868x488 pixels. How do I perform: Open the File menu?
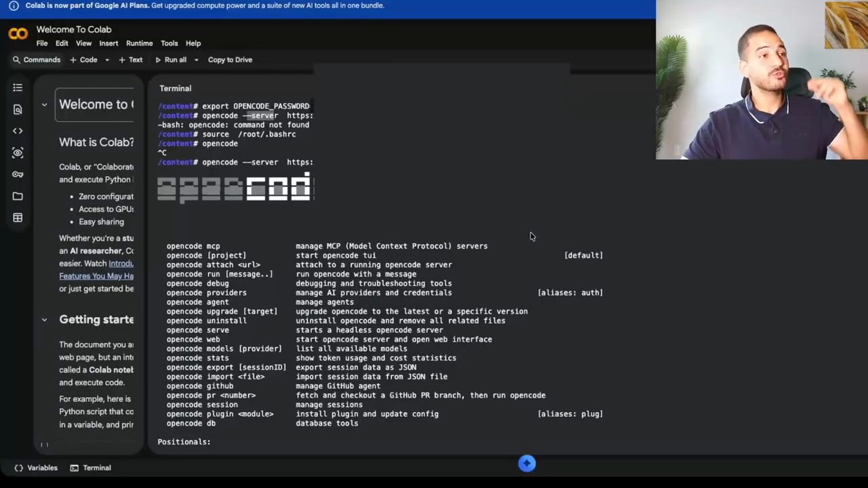pyautogui.click(x=42, y=43)
